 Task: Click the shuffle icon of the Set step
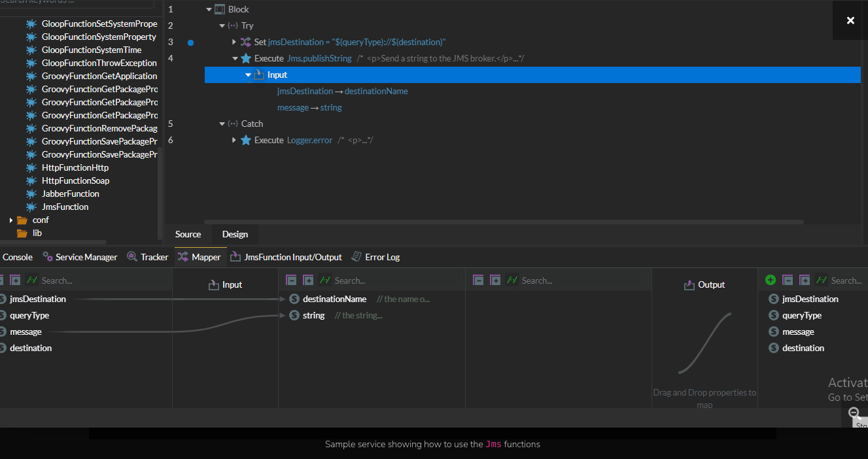246,42
